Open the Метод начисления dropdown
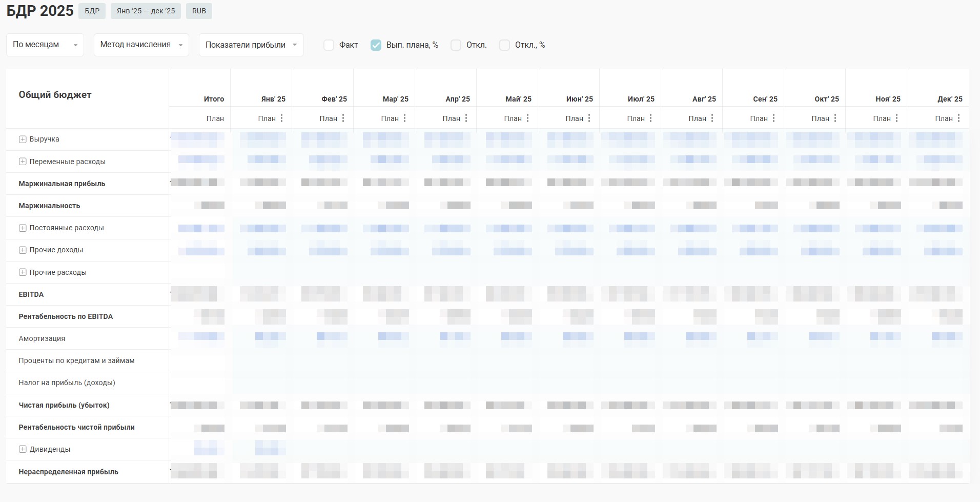The width and height of the screenshot is (980, 502). point(141,45)
